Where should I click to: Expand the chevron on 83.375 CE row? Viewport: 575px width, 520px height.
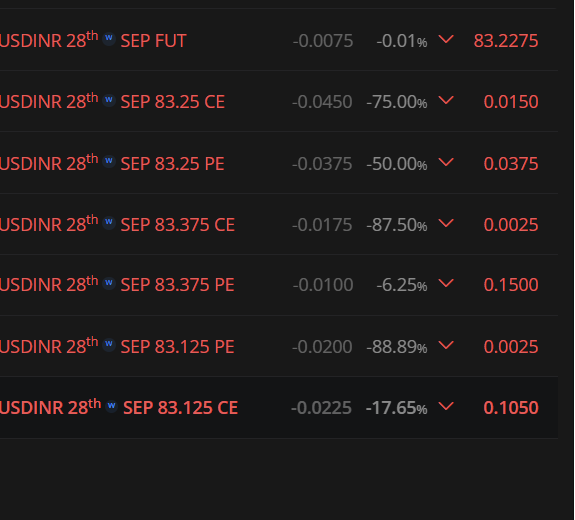(x=446, y=223)
